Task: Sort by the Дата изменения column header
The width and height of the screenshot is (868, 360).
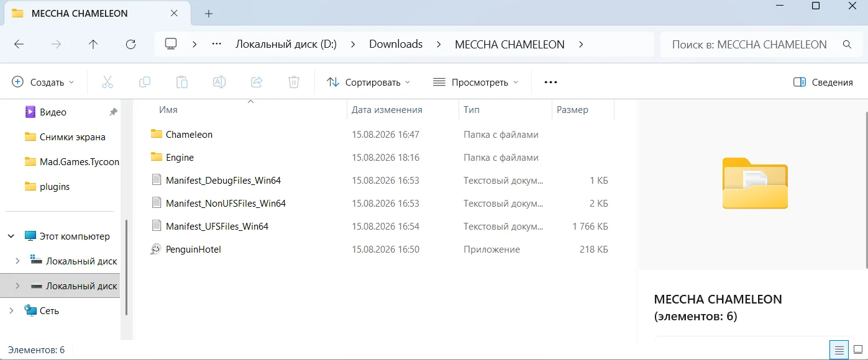Action: (387, 110)
